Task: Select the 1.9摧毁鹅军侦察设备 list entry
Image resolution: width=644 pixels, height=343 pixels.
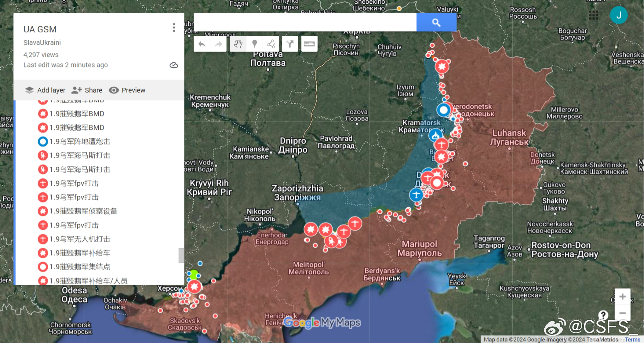Action: [83, 211]
